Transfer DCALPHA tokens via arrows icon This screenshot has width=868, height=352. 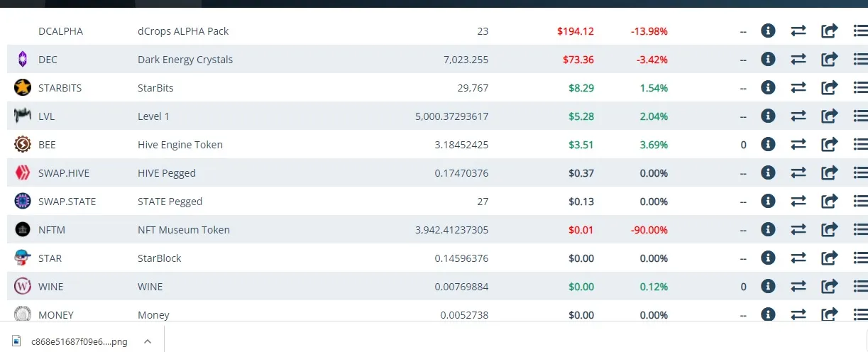pyautogui.click(x=798, y=31)
